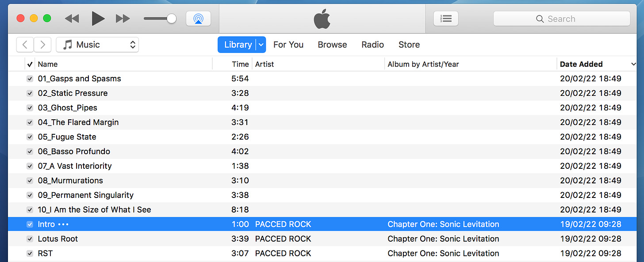Select the track 09_Permanent Singularity
Screen dimensions: 644x262
pos(86,195)
